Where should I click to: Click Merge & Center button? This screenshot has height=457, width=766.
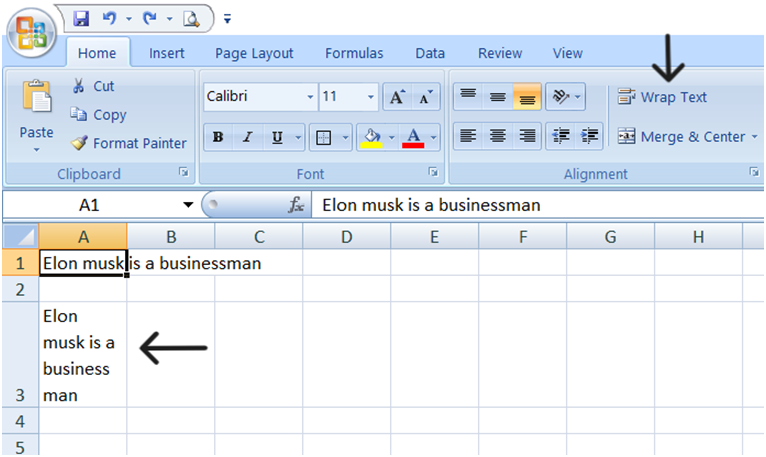coord(681,136)
